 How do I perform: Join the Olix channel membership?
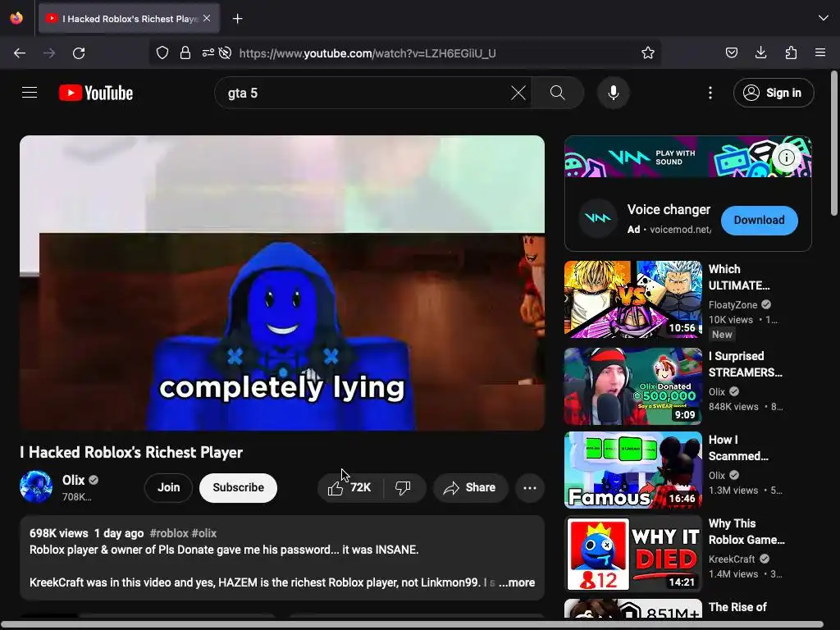pos(168,487)
